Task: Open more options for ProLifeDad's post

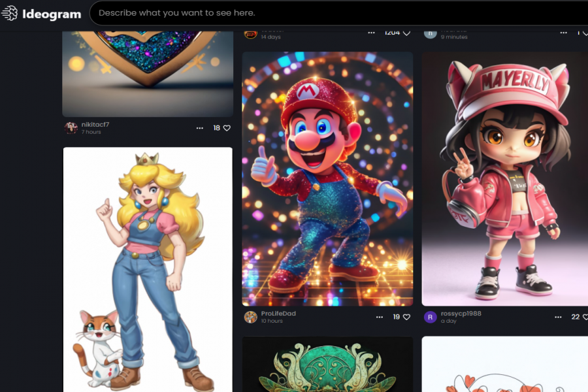Action: [x=380, y=317]
